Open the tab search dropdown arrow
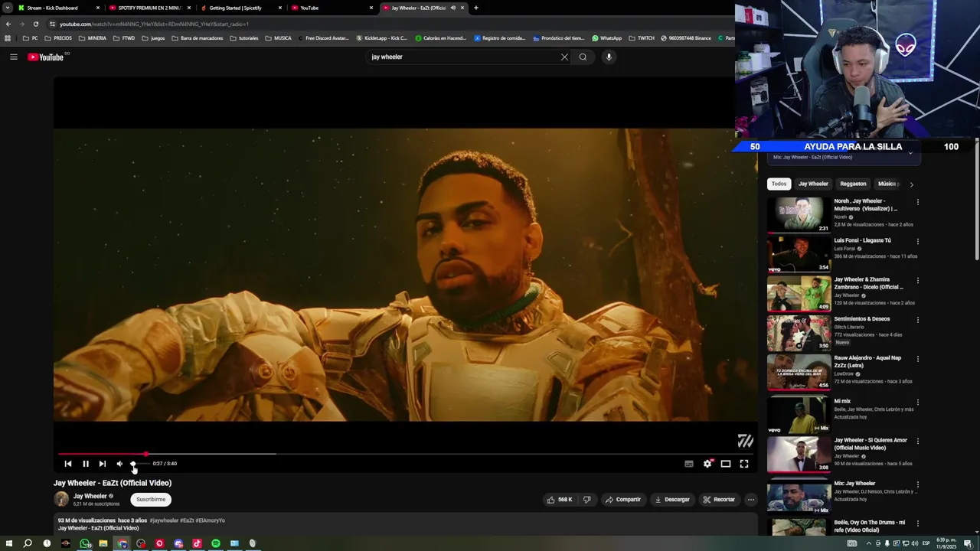 point(7,8)
